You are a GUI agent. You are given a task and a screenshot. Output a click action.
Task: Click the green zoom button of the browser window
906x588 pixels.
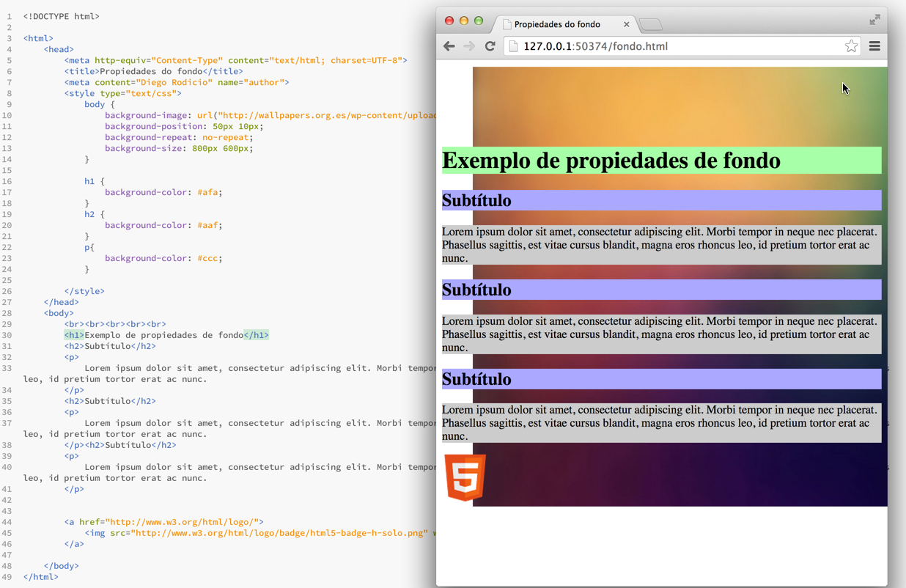(x=479, y=21)
